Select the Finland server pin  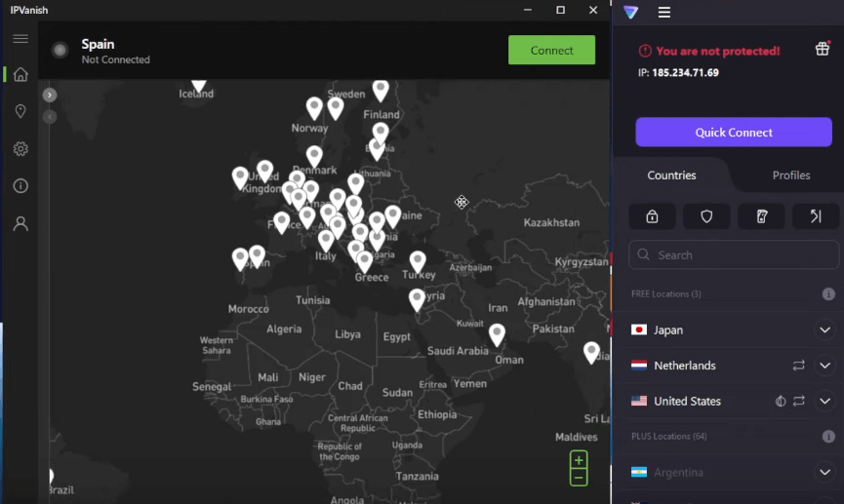point(381,90)
